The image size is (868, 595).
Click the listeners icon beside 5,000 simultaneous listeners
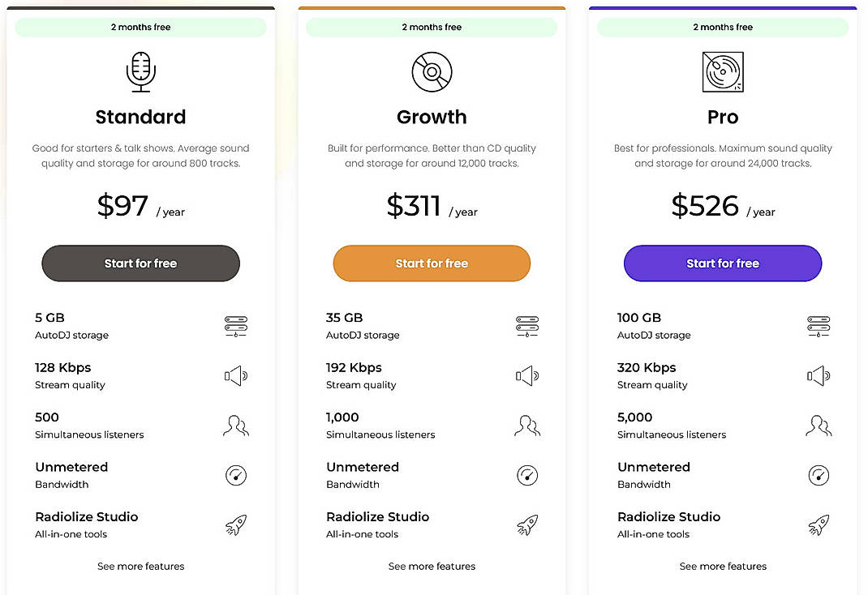pyautogui.click(x=818, y=426)
